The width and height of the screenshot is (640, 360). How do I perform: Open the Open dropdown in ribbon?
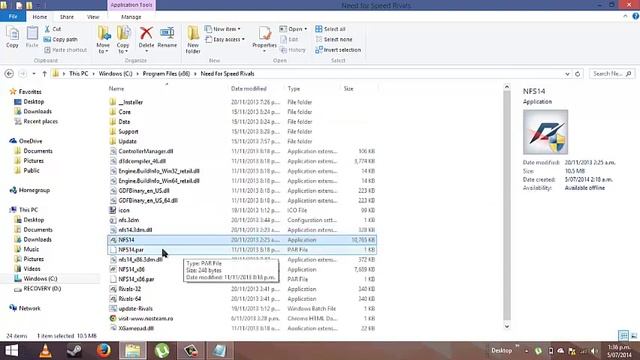293,29
